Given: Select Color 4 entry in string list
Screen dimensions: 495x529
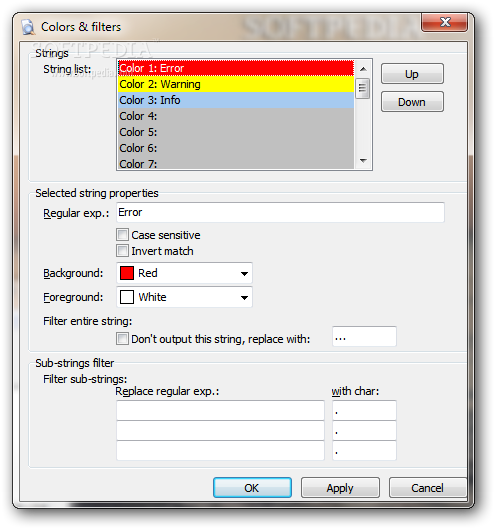Looking at the screenshot, I should click(x=236, y=116).
